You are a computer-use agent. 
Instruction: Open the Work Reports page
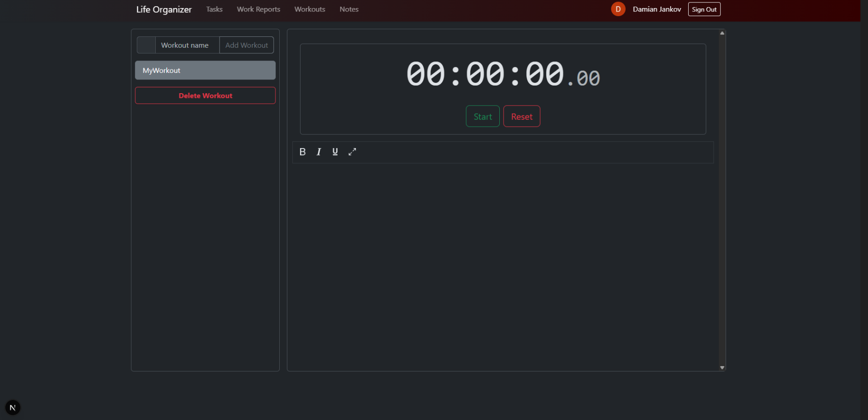pyautogui.click(x=258, y=9)
